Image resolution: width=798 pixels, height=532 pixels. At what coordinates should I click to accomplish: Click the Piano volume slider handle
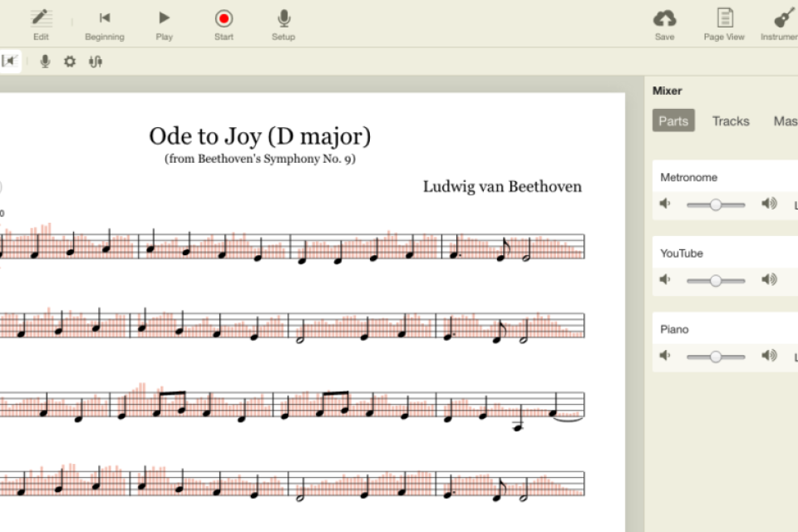(715, 357)
